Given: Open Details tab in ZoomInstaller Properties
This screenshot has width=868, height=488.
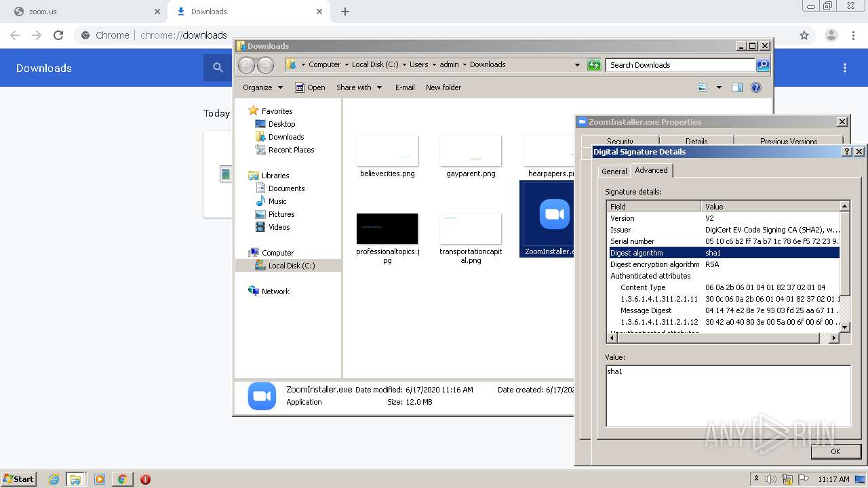Looking at the screenshot, I should tap(696, 141).
